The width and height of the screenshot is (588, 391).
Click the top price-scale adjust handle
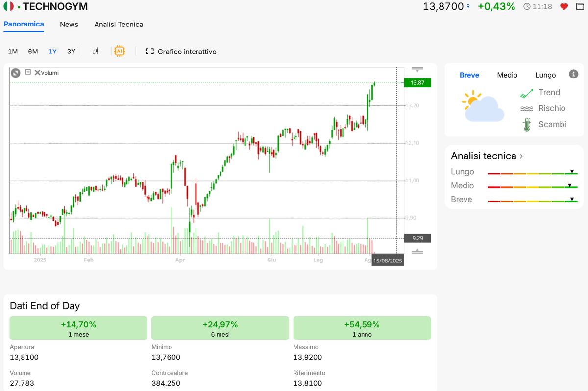(417, 70)
